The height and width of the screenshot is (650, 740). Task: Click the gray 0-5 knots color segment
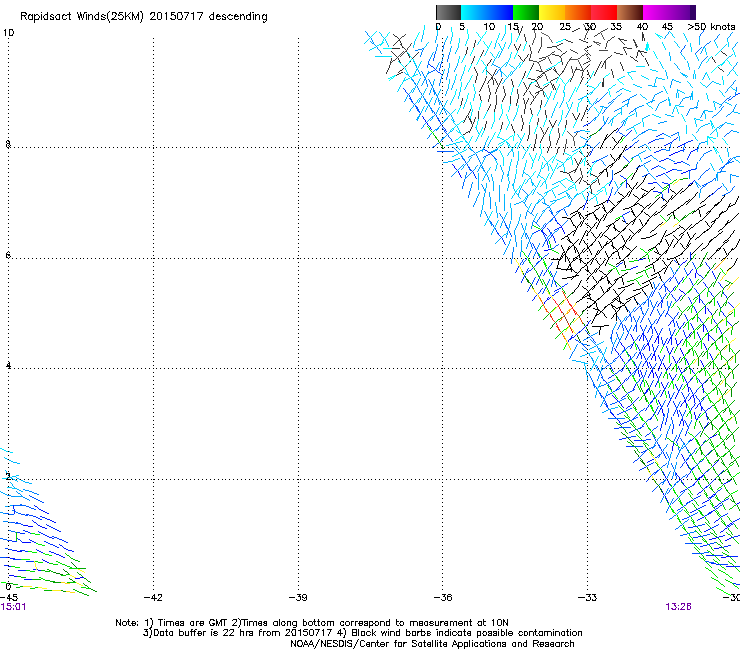(x=448, y=12)
